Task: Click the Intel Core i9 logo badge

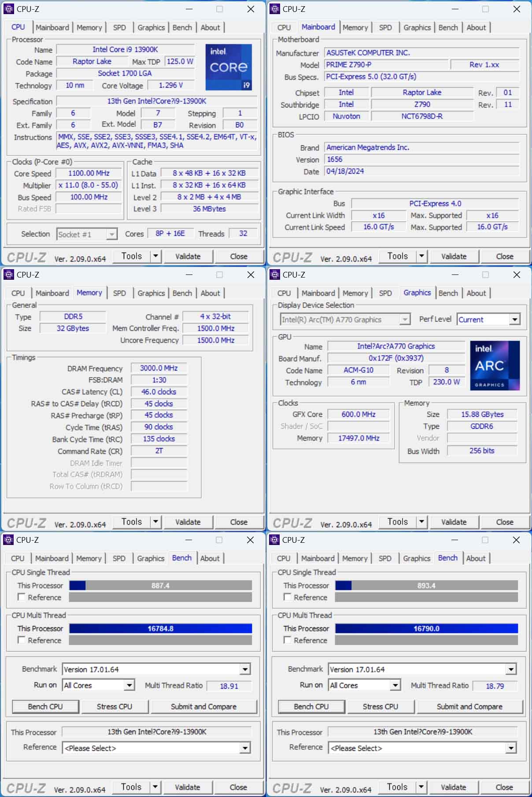Action: point(229,67)
